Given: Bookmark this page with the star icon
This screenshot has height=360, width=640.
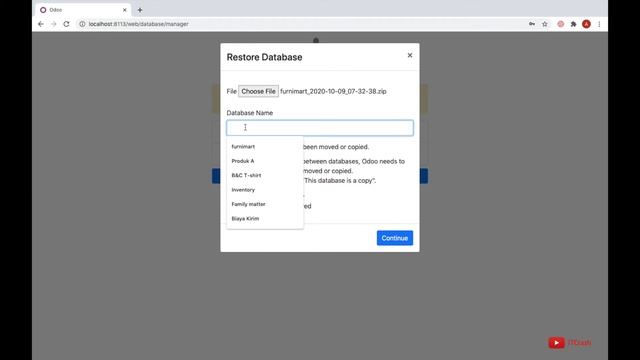Looking at the screenshot, I should pos(544,24).
